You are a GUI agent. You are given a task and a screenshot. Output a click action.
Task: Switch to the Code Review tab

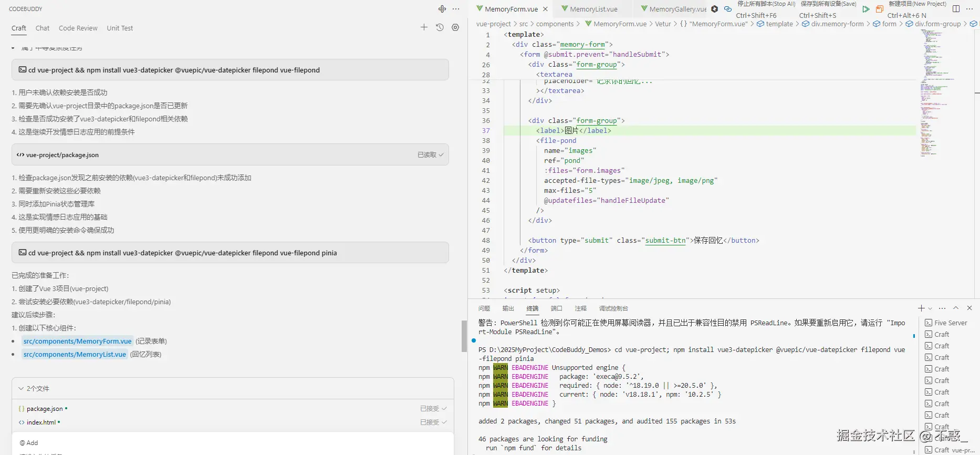pyautogui.click(x=78, y=28)
